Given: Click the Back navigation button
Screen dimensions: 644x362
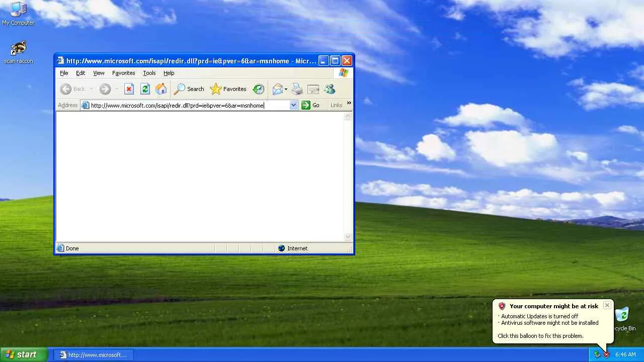Looking at the screenshot, I should click(x=72, y=89).
